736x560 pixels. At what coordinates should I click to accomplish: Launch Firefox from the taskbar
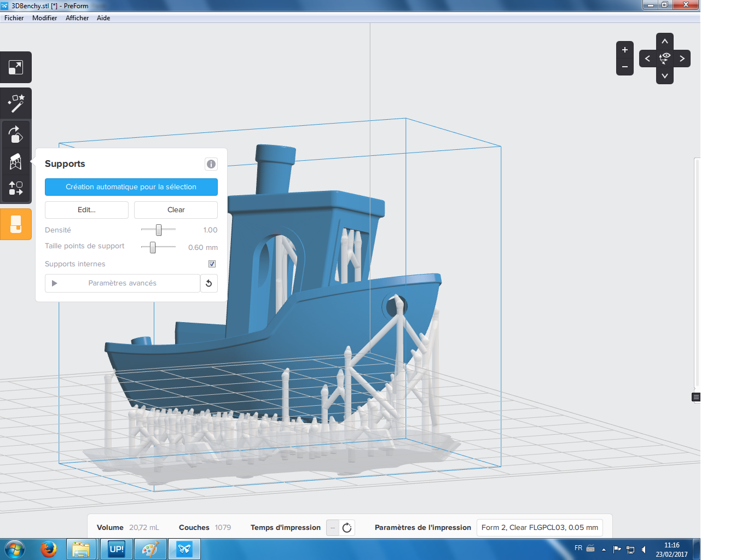coord(49,549)
